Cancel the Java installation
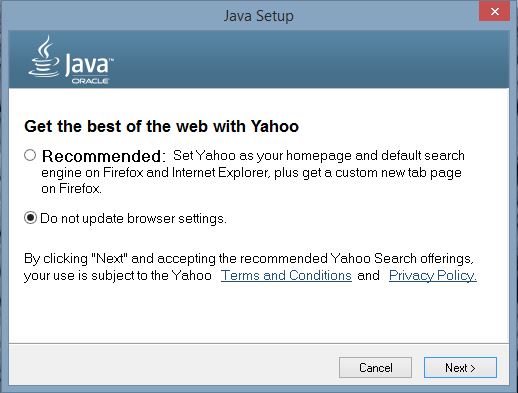The image size is (518, 393). coord(375,368)
